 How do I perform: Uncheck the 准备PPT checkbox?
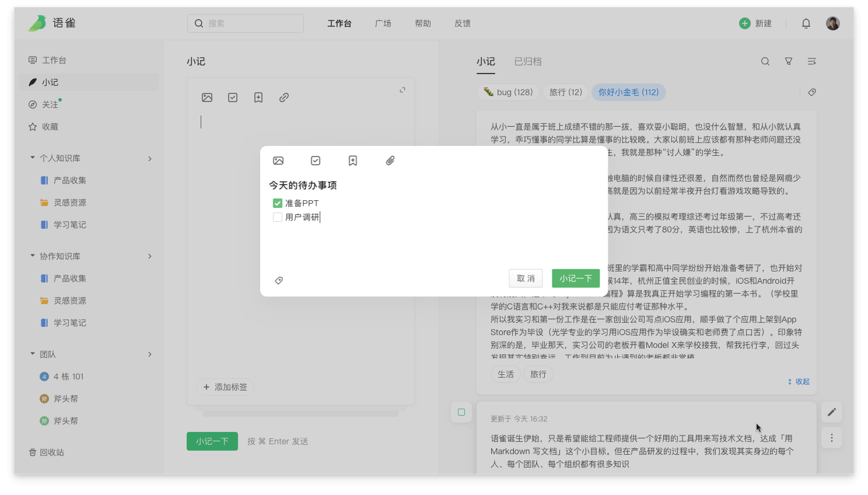[278, 203]
